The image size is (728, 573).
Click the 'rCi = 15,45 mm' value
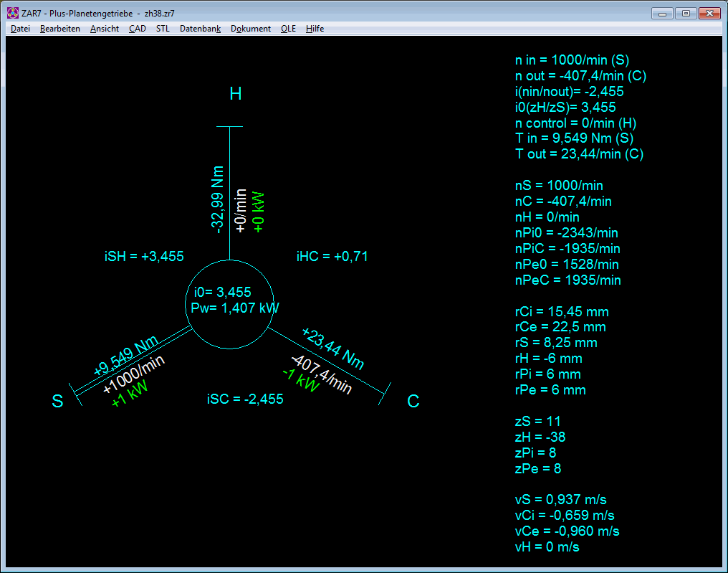pos(562,312)
